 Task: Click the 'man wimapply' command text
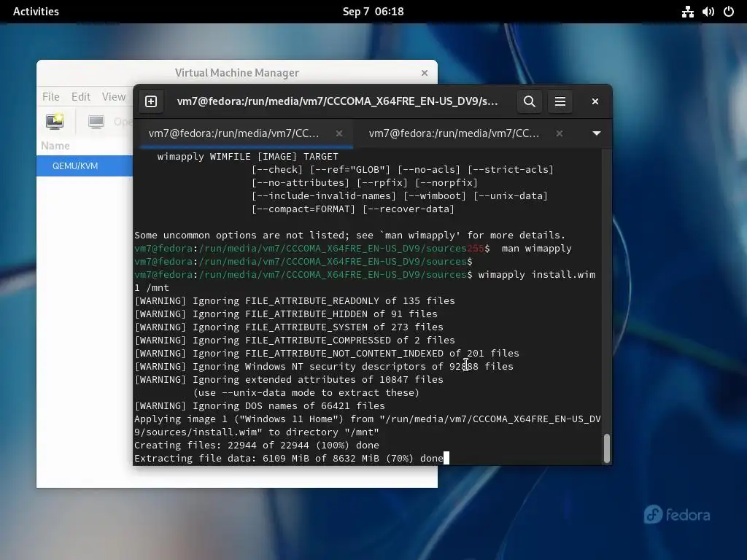pyautogui.click(x=536, y=249)
